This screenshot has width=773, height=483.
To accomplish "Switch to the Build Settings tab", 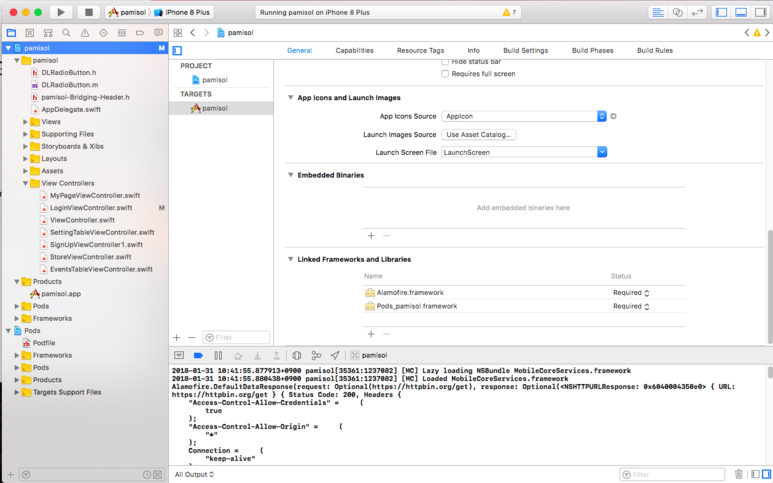I will tap(526, 50).
